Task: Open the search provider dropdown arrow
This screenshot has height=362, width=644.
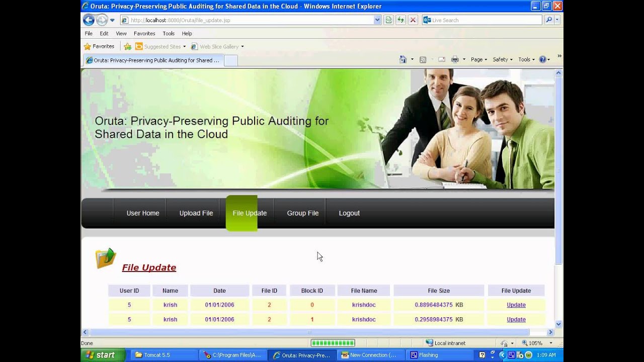Action: point(557,20)
